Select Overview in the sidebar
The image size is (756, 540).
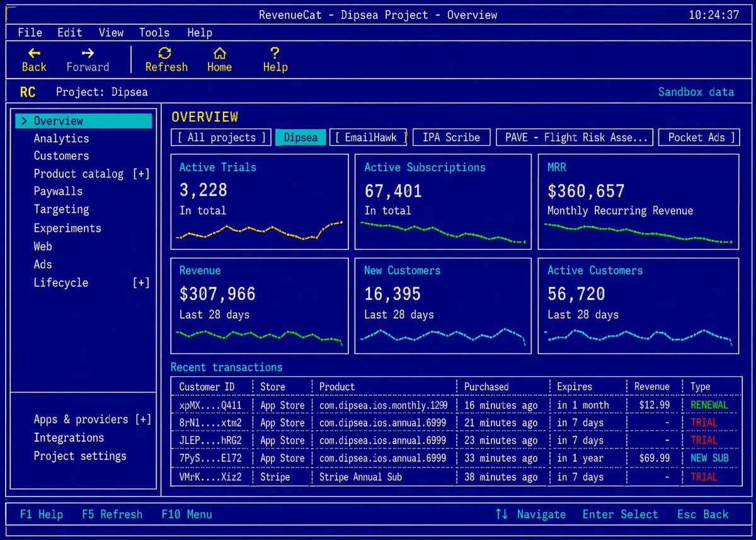point(84,121)
